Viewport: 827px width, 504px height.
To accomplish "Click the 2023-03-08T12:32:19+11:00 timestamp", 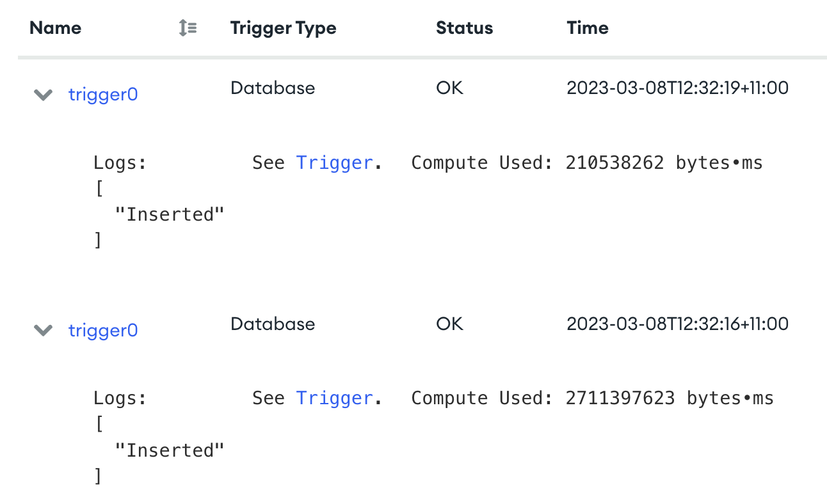I will click(x=677, y=88).
